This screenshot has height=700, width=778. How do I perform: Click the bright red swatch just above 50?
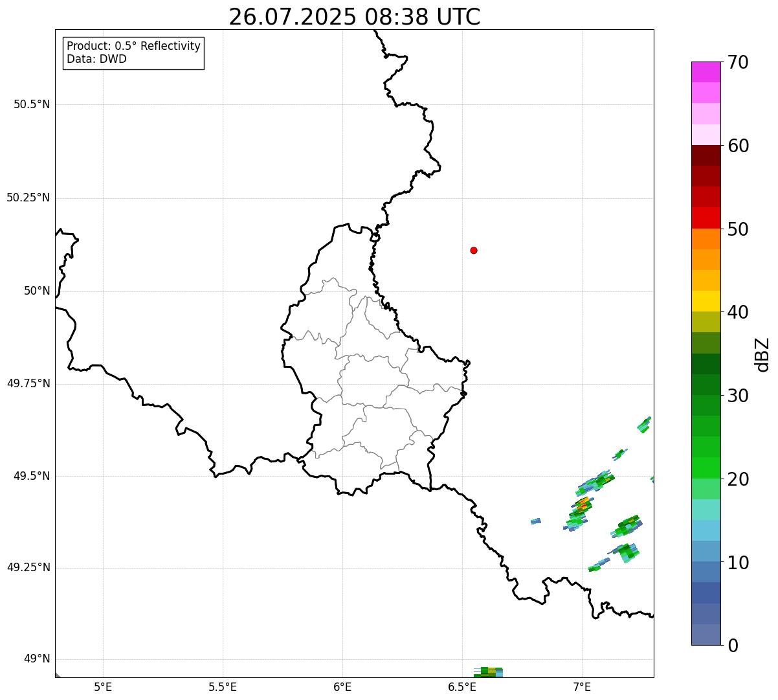click(x=706, y=218)
